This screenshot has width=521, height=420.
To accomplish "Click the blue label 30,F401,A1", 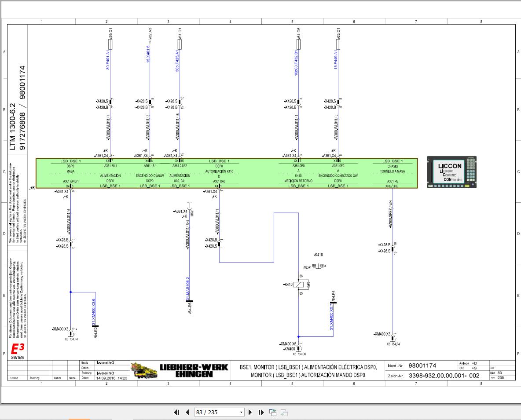I will 107,59.
